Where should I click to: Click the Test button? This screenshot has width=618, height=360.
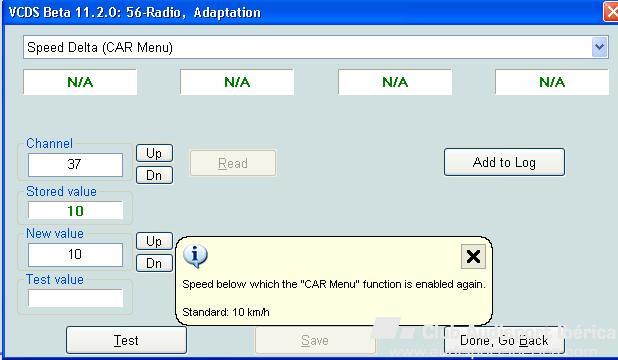click(126, 340)
